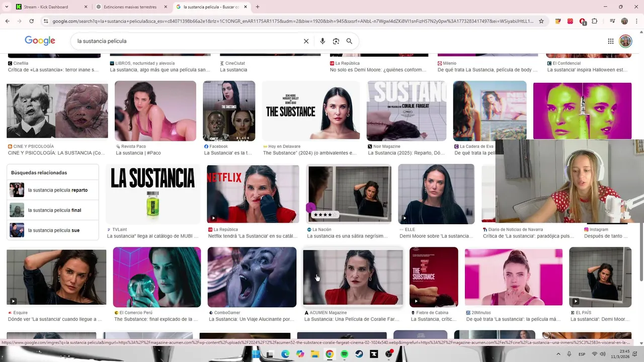Click the Chrome profile avatar in toolbar
The height and width of the screenshot is (362, 644).
[x=624, y=21]
